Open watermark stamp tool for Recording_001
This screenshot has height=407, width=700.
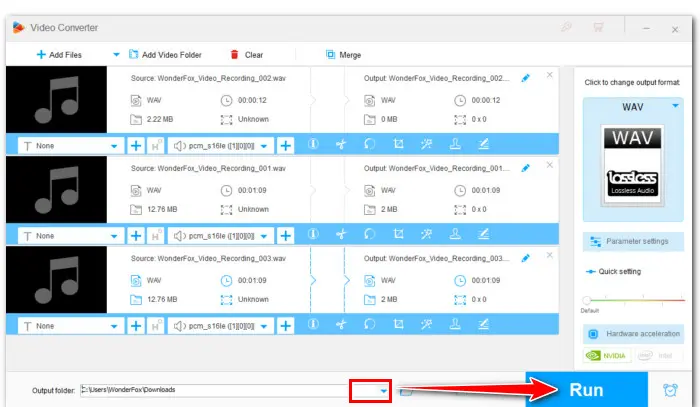click(455, 234)
